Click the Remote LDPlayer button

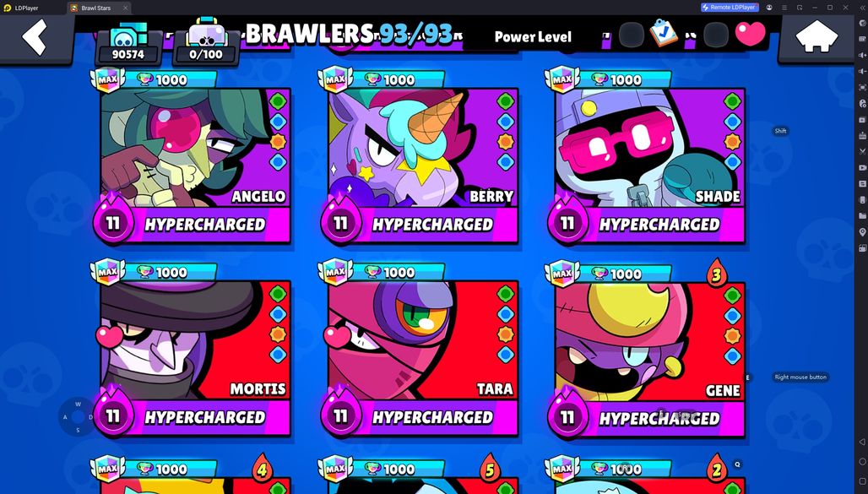[730, 8]
